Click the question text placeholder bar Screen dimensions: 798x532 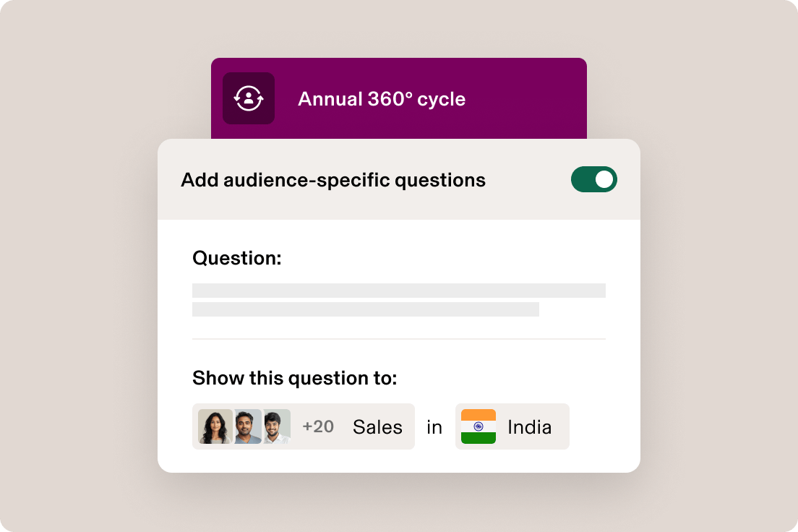(x=398, y=290)
